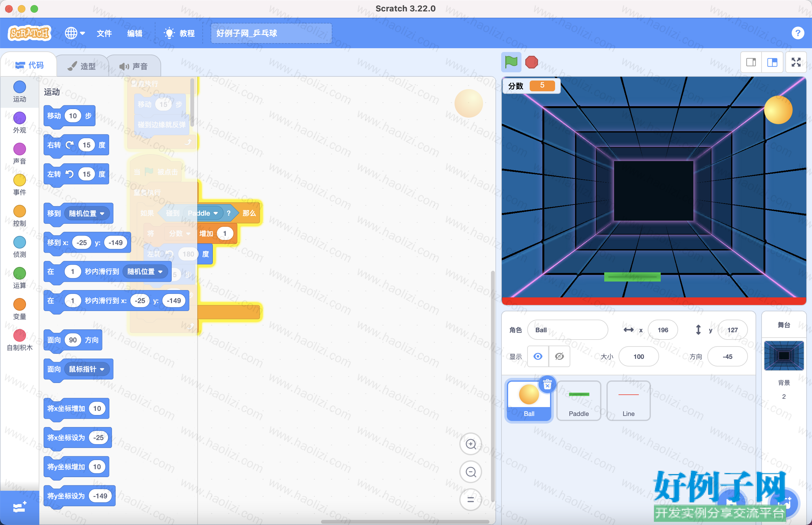This screenshot has width=812, height=525.
Task: Open the Scratch logo home icon
Action: coord(29,33)
